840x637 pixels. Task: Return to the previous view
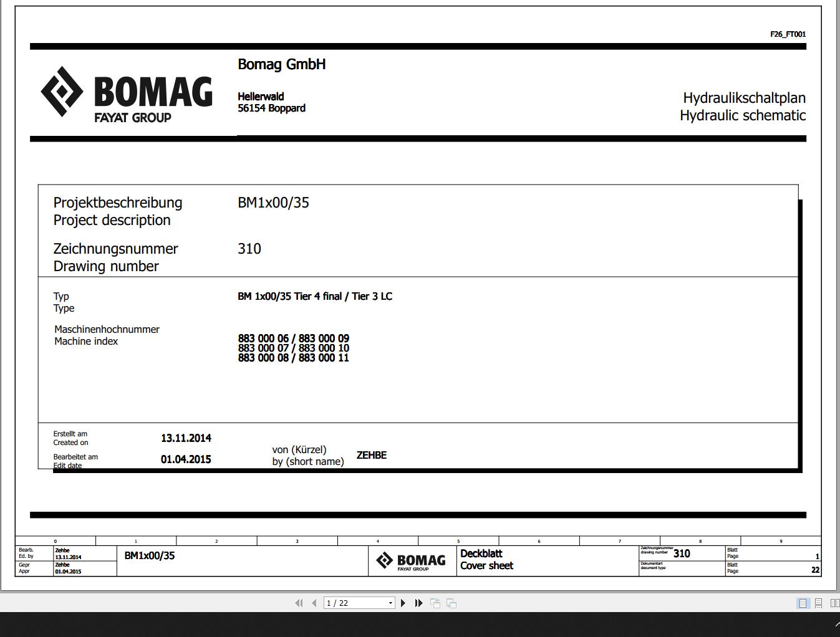pos(435,603)
